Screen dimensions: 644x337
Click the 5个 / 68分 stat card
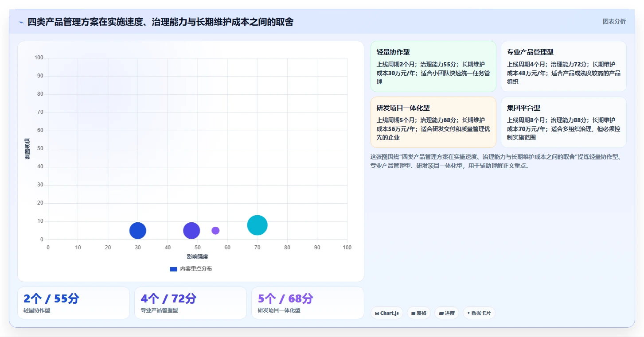click(308, 303)
